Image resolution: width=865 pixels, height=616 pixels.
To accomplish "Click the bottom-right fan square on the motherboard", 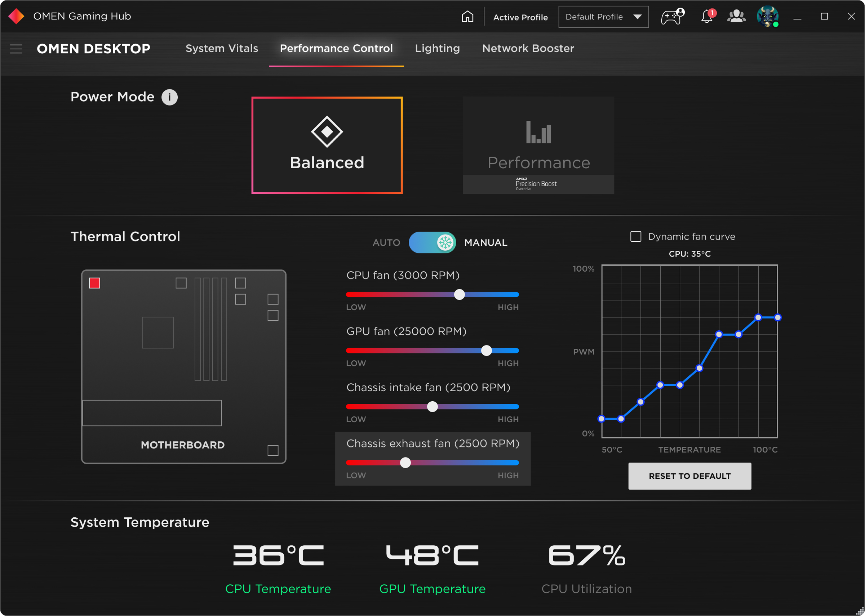I will click(273, 451).
